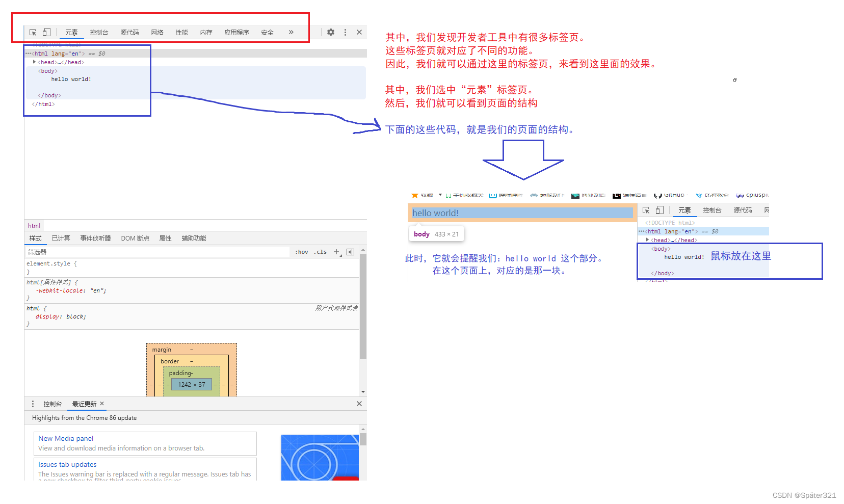Open the New Media panel update link
The image size is (844, 504).
pyautogui.click(x=65, y=438)
